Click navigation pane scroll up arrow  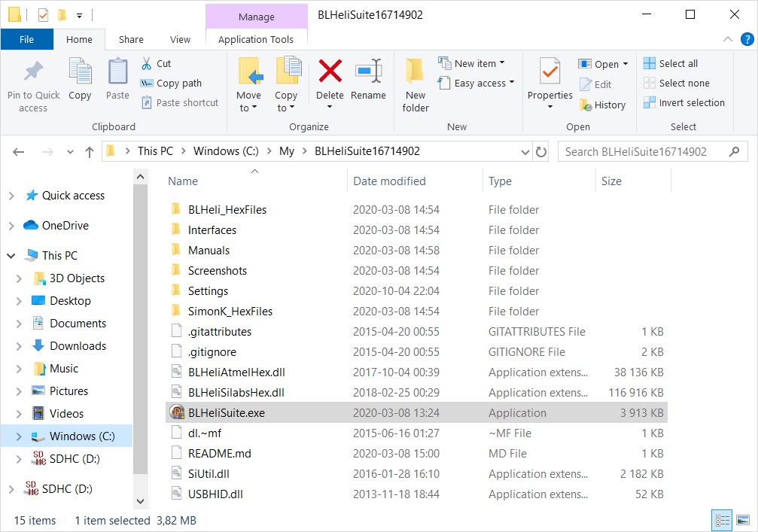pos(140,177)
